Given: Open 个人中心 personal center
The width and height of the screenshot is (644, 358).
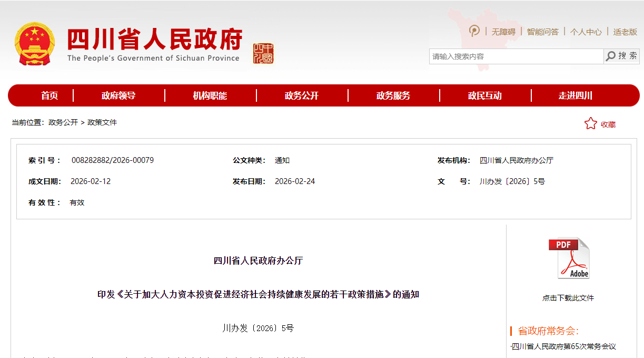Looking at the screenshot, I should pyautogui.click(x=586, y=32).
